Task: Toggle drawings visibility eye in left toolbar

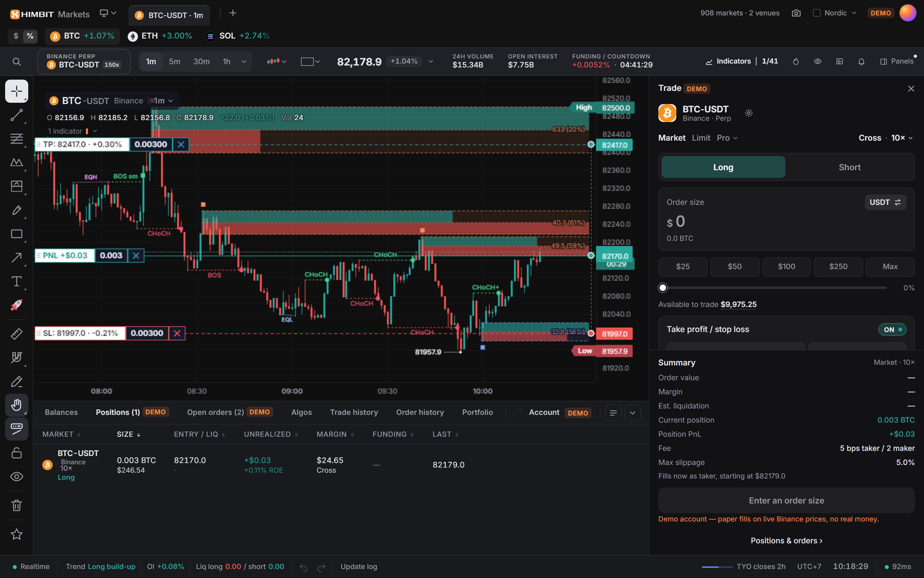Action: click(x=16, y=477)
